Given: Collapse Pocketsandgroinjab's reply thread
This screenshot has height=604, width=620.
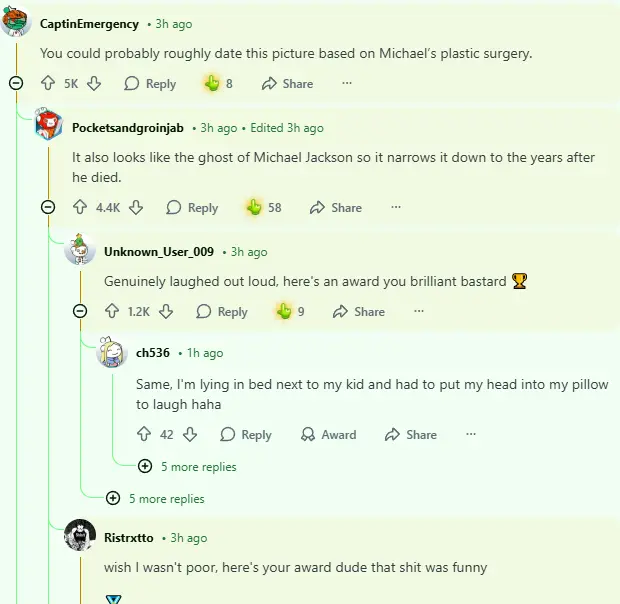Looking at the screenshot, I should 48,207.
